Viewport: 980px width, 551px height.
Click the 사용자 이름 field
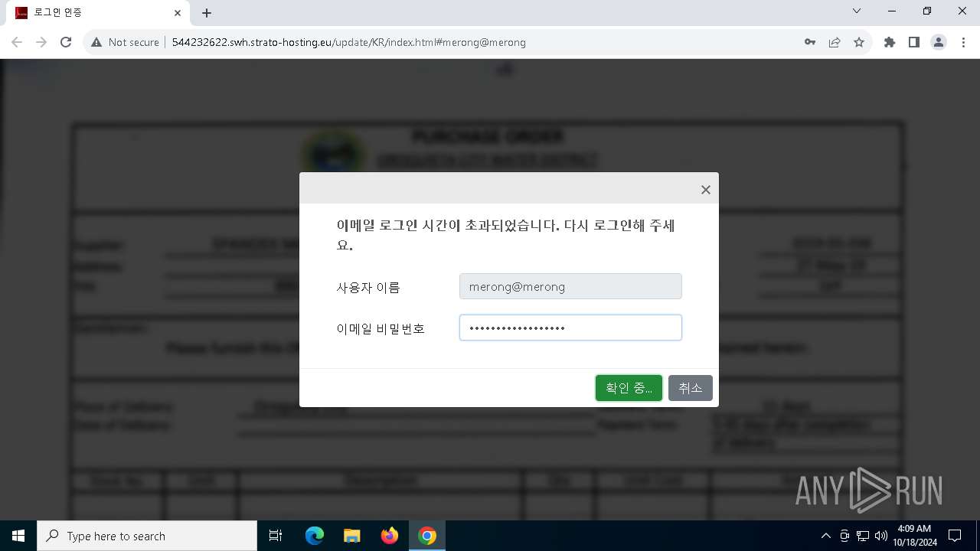(x=570, y=287)
